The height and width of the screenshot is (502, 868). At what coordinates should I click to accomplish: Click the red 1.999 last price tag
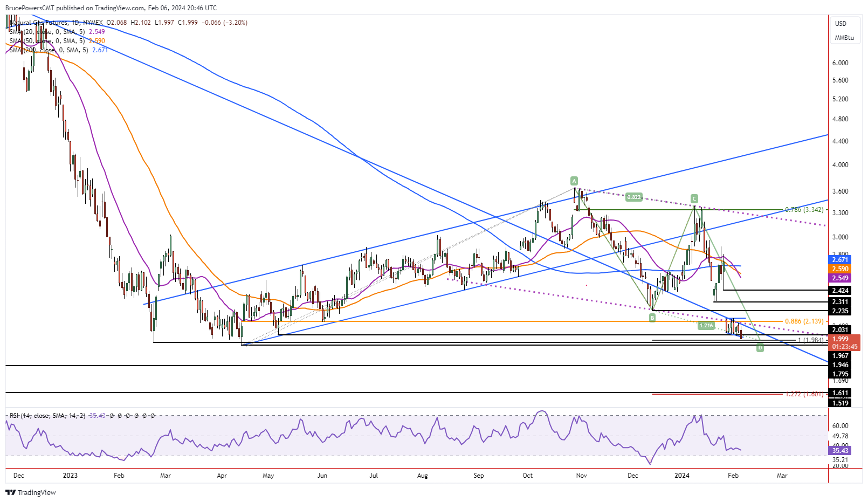(840, 339)
